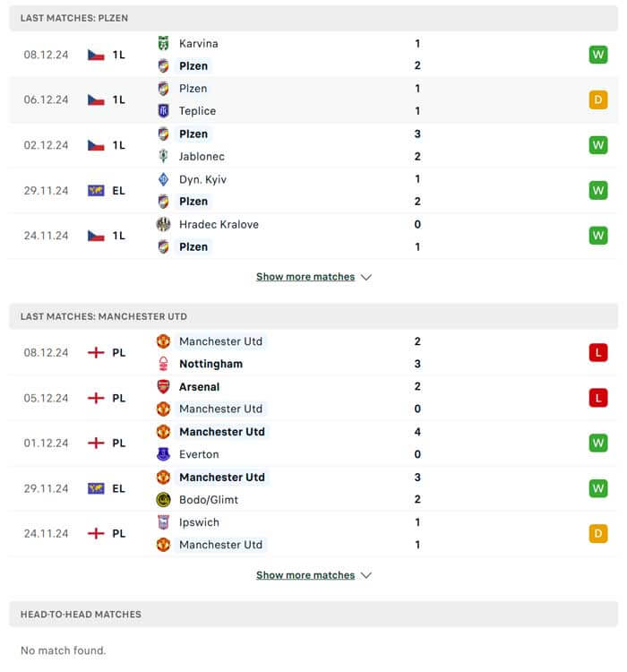Image resolution: width=627 pixels, height=672 pixels.
Task: Click the Ipswich club badge
Action: click(x=163, y=522)
